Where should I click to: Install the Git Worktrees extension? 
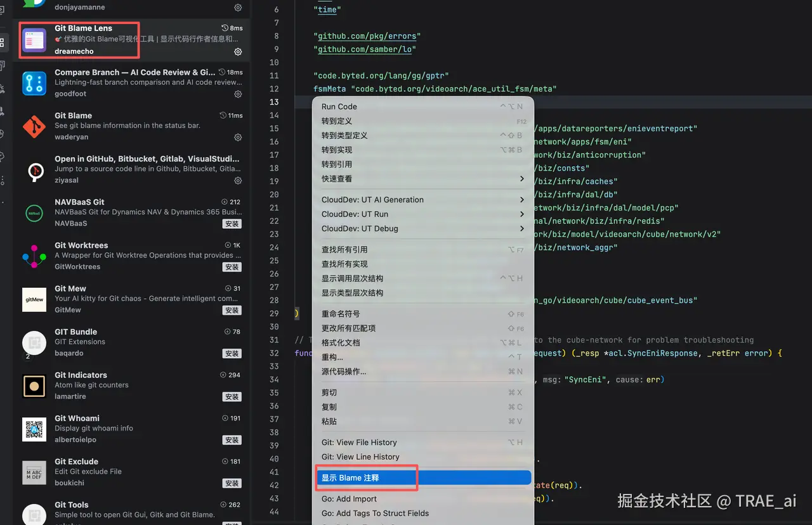click(232, 267)
